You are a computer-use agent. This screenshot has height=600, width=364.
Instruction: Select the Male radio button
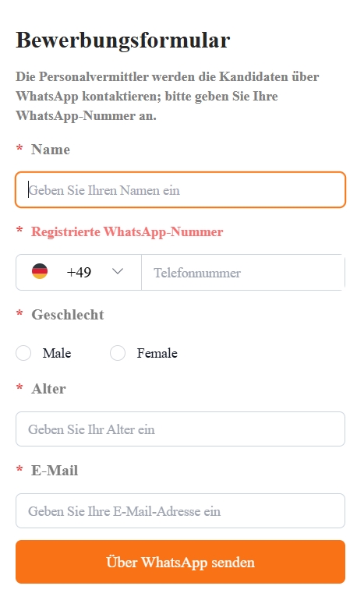pyautogui.click(x=23, y=353)
